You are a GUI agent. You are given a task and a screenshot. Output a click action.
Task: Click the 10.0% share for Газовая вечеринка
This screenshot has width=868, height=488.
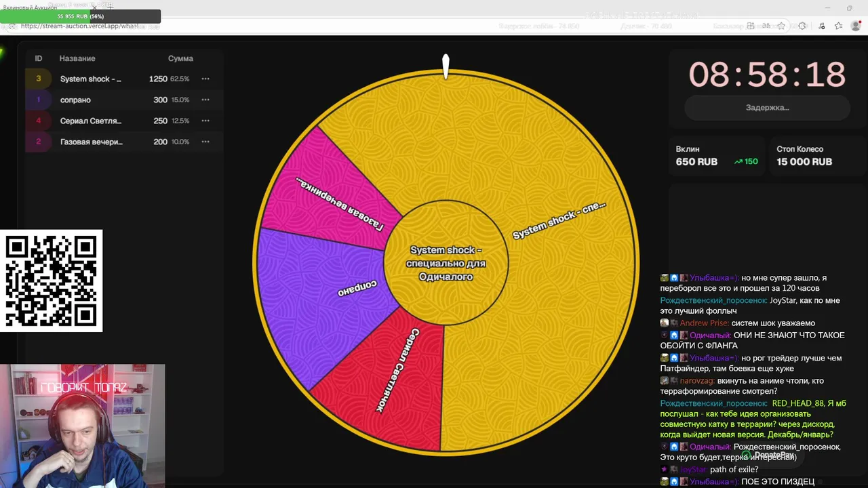[x=180, y=142]
